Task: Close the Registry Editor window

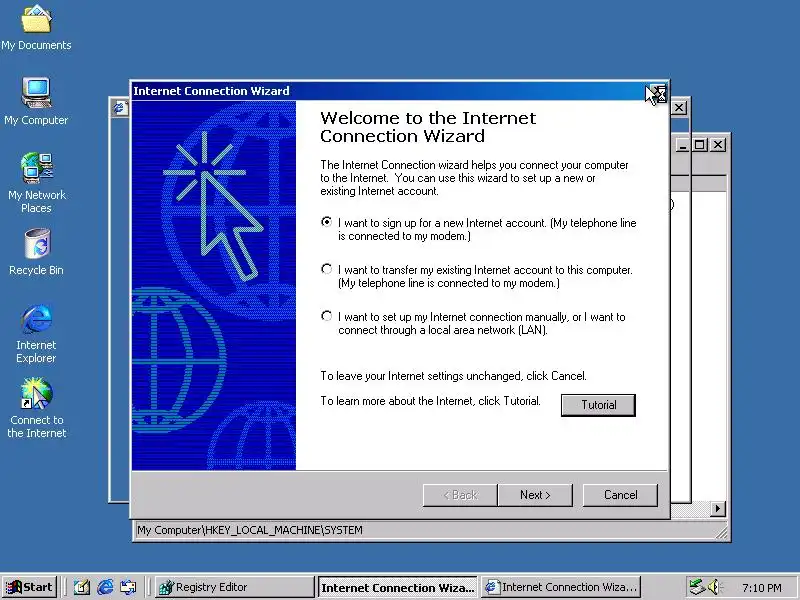Action: pos(718,145)
